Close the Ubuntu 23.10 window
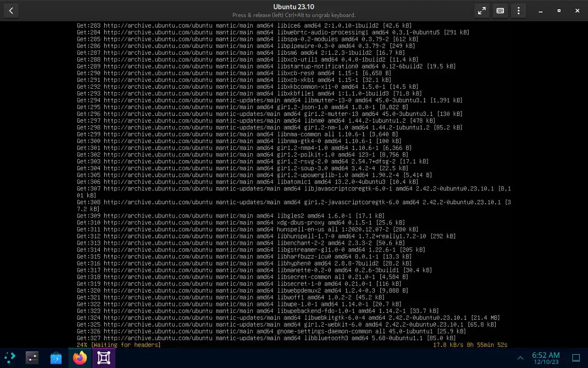Screen dimensions: 588x368 click(577, 11)
